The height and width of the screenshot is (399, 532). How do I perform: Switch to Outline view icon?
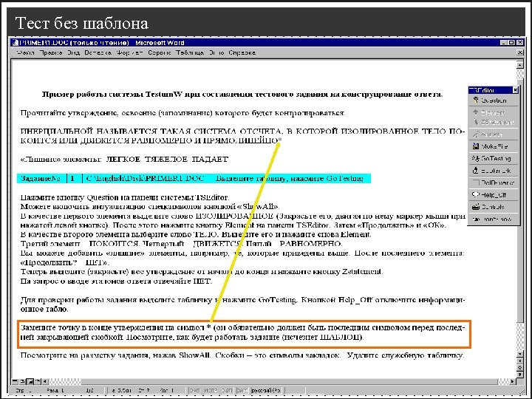(x=38, y=381)
